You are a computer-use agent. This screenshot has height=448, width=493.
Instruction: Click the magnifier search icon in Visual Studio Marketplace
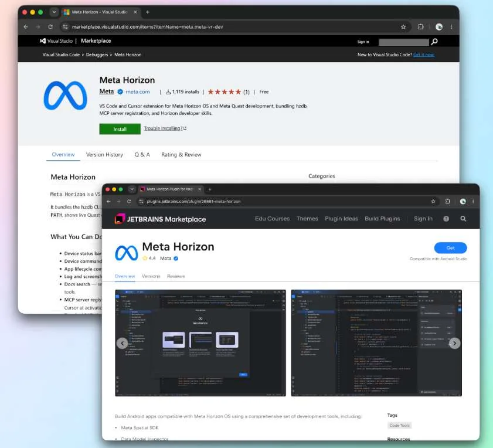(434, 42)
